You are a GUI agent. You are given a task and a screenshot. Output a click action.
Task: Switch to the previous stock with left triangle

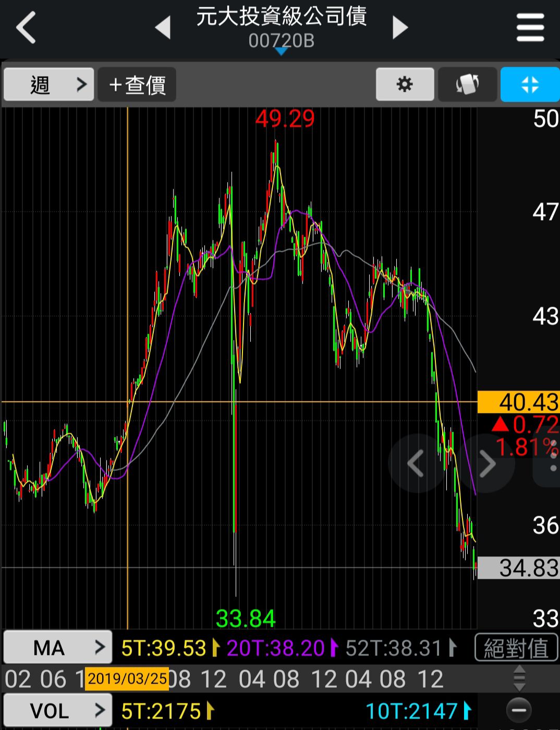tap(163, 27)
